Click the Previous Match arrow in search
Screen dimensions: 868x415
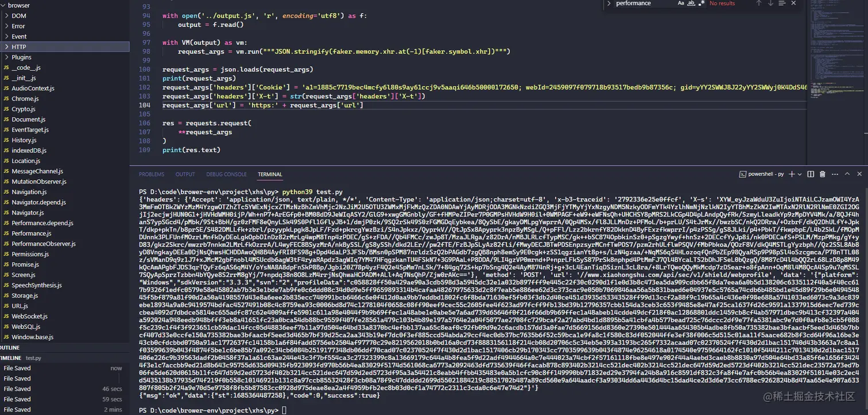click(x=757, y=3)
